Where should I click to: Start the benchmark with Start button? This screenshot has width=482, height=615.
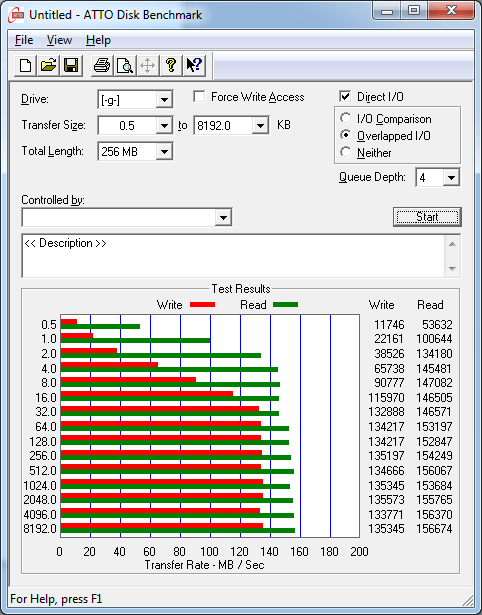[x=427, y=217]
